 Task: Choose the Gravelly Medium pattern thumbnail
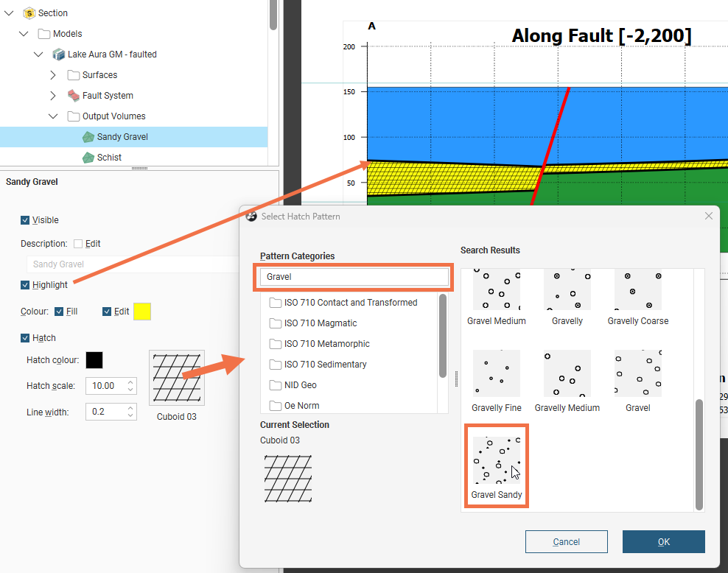click(x=567, y=374)
